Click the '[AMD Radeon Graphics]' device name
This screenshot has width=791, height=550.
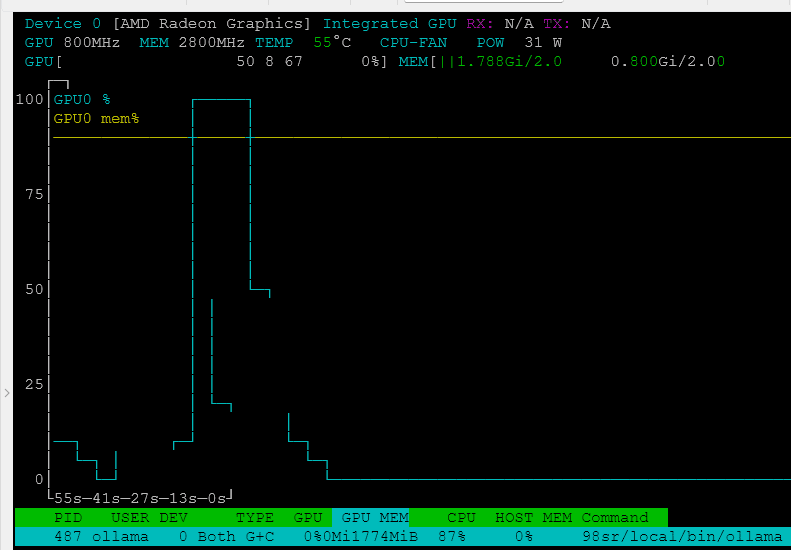[x=211, y=24]
